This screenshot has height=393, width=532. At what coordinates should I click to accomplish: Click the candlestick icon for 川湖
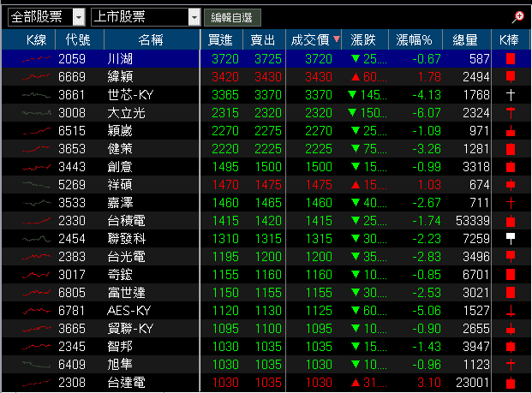coord(511,59)
